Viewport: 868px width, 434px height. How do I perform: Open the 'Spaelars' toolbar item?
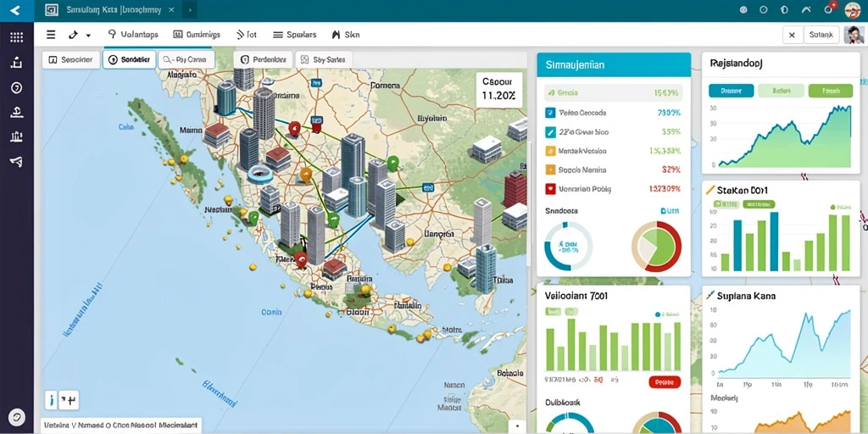294,34
